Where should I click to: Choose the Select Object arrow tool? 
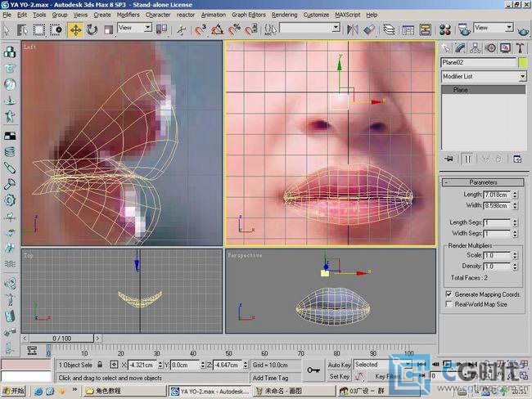click(7, 29)
